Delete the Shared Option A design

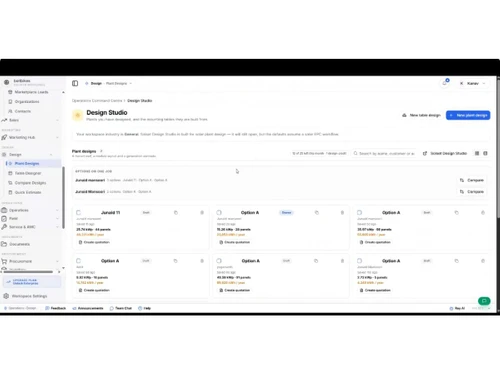click(x=342, y=213)
